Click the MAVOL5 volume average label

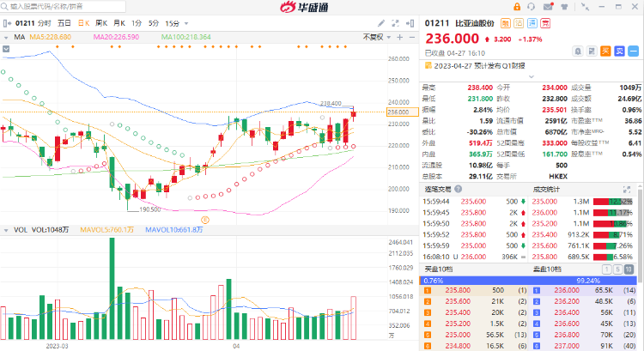[x=106, y=230]
